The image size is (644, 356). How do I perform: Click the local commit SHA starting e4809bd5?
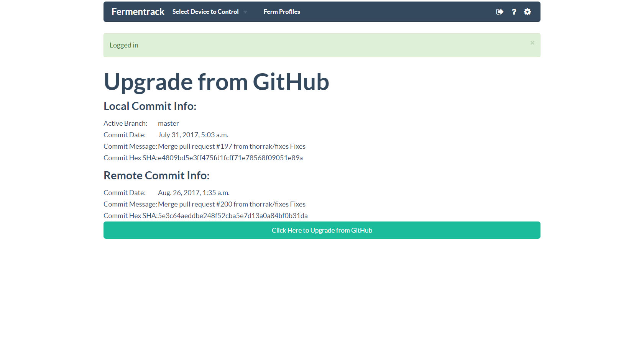pyautogui.click(x=230, y=158)
